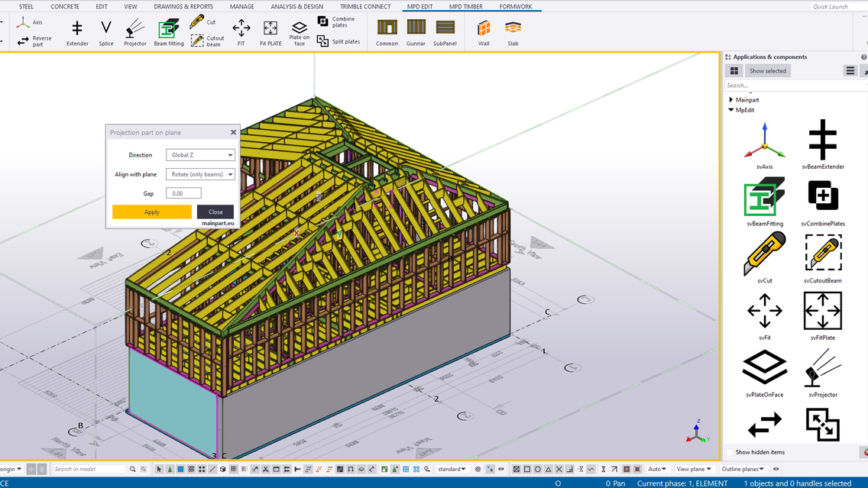868x488 pixels.
Task: Click the Show selected button
Action: [x=767, y=71]
